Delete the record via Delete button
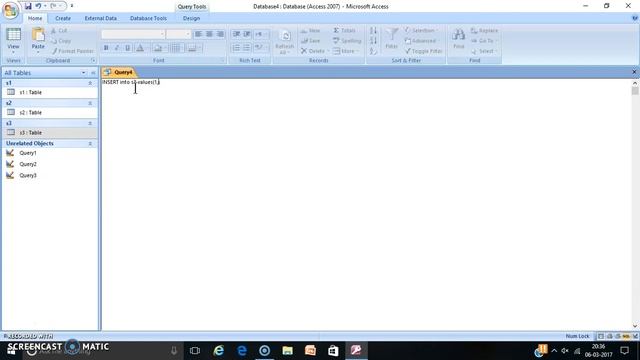This screenshot has width=640, height=360. [x=313, y=51]
